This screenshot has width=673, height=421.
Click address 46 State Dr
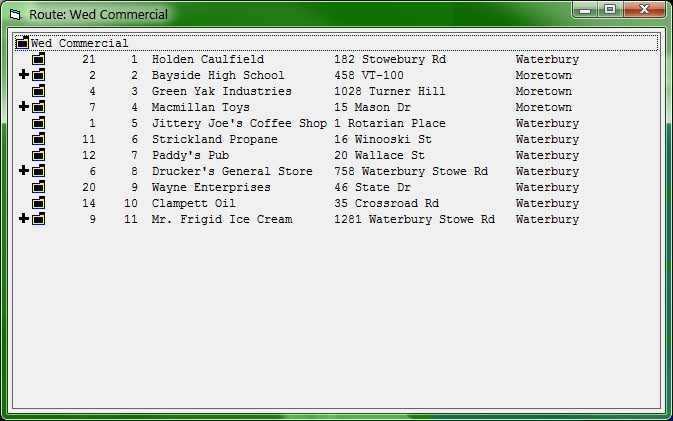373,187
